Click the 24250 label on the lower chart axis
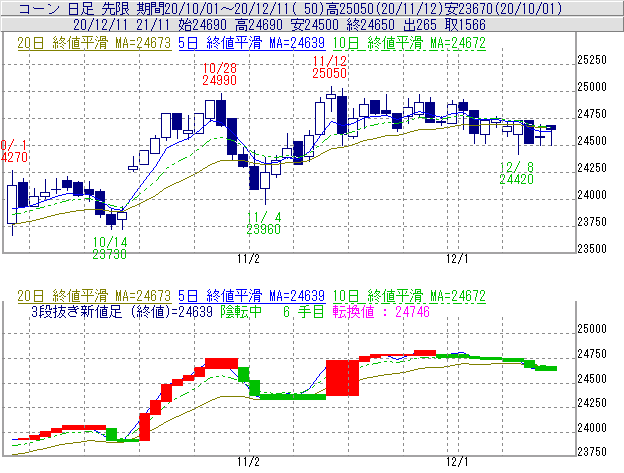The width and height of the screenshot is (624, 473). [592, 403]
